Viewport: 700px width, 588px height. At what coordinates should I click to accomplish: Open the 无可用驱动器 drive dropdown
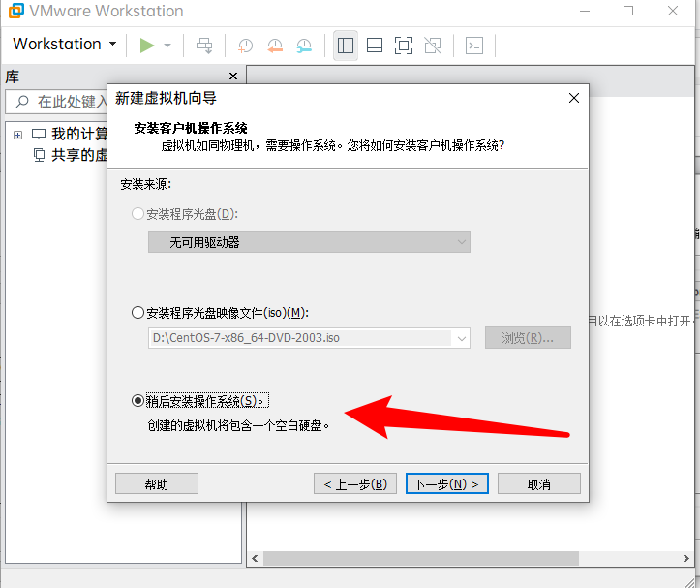309,242
